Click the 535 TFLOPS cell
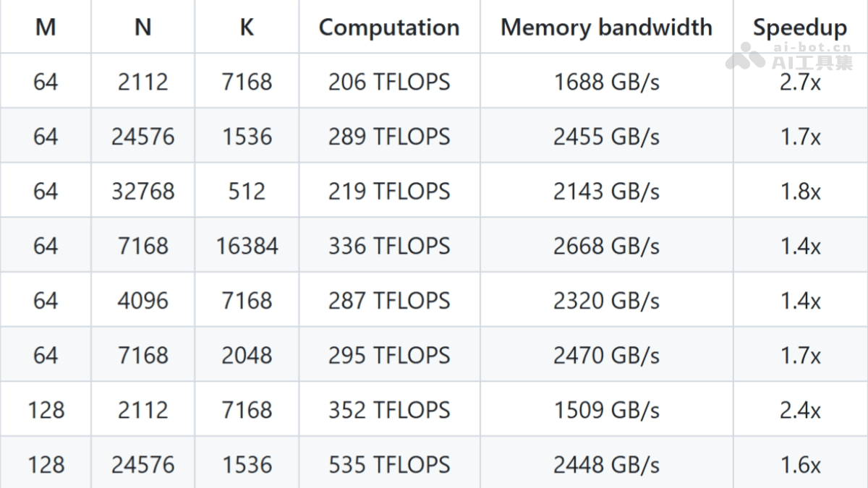The image size is (868, 488). coord(389,465)
